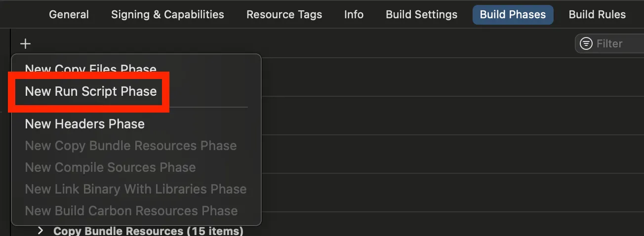The height and width of the screenshot is (236, 644).
Task: Click New Link Binary With Libraries Phase
Action: [136, 189]
